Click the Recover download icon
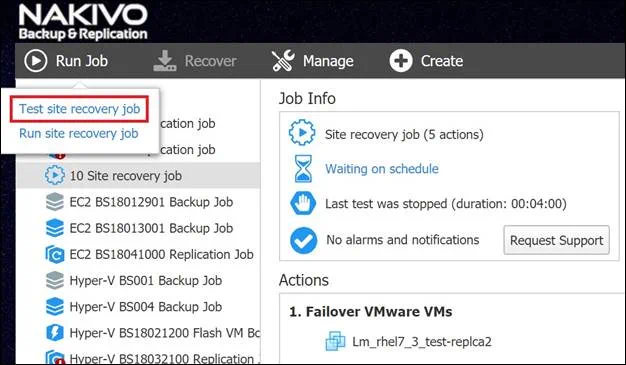The height and width of the screenshot is (365, 626). pyautogui.click(x=164, y=61)
